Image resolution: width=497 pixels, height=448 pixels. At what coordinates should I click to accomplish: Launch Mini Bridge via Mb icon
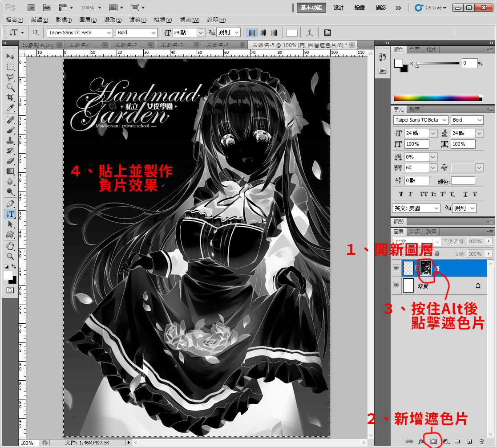[47, 8]
